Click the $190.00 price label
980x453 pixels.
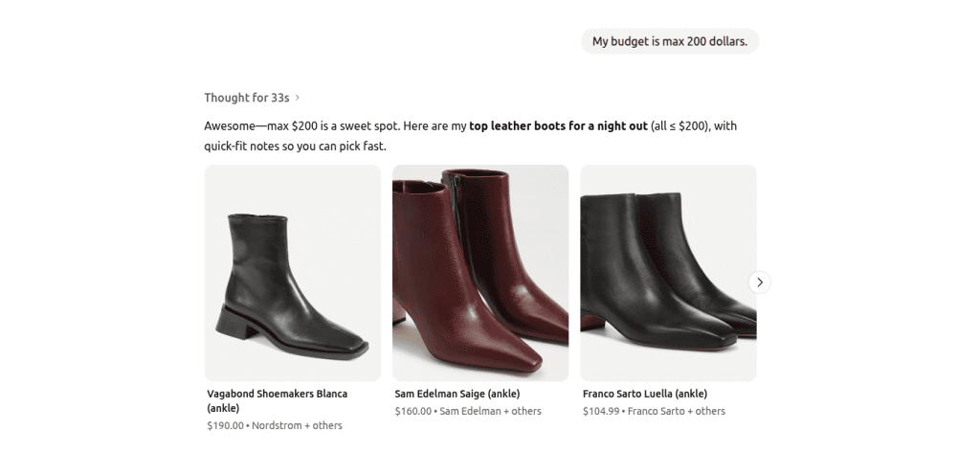pyautogui.click(x=225, y=426)
